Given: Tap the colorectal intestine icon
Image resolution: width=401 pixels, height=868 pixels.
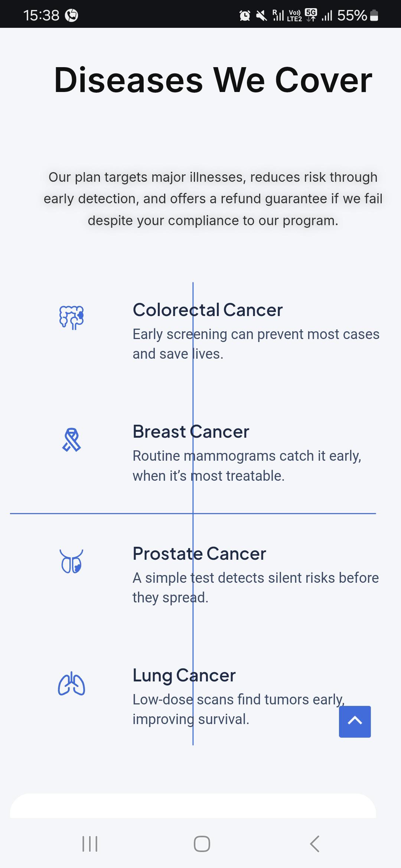Looking at the screenshot, I should point(72,318).
